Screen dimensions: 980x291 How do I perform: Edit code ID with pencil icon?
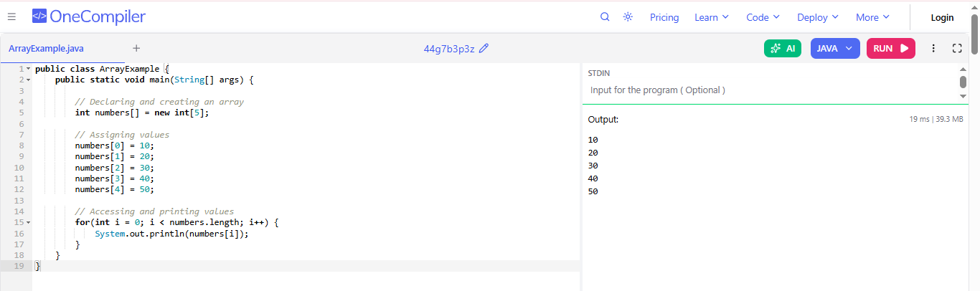point(484,49)
